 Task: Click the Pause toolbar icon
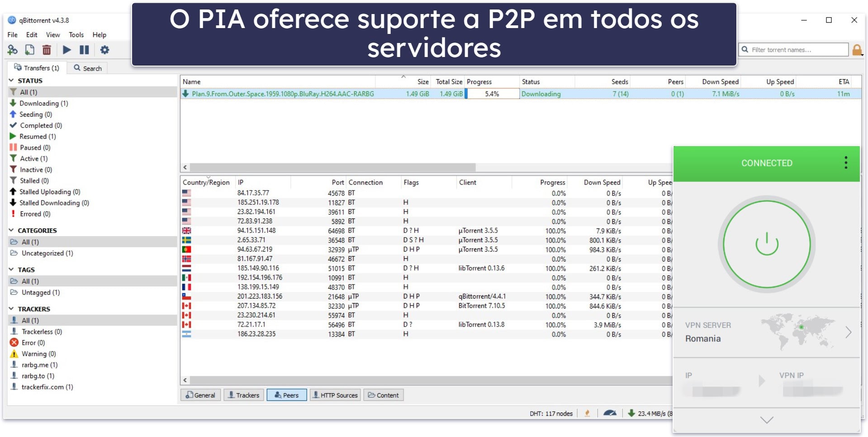pos(84,50)
